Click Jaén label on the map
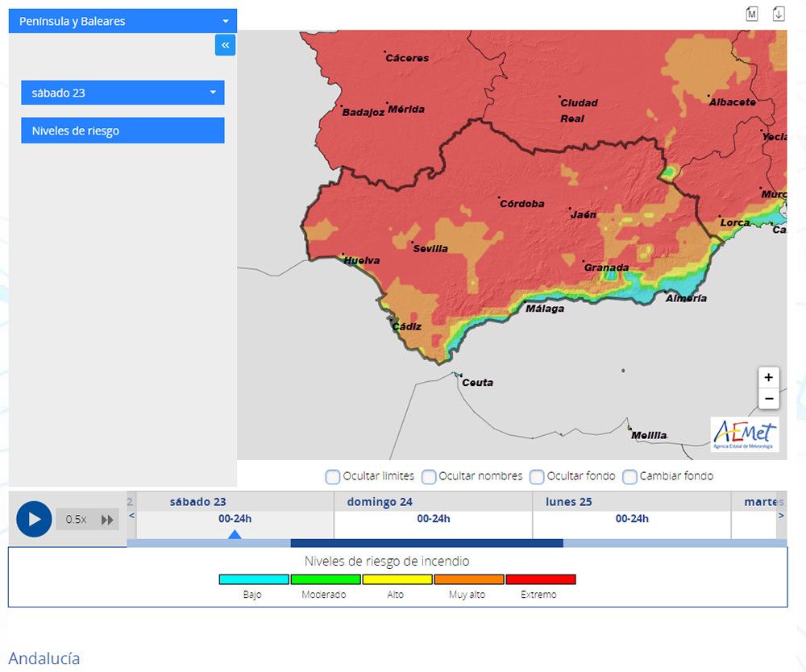The width and height of the screenshot is (806, 672). (584, 215)
